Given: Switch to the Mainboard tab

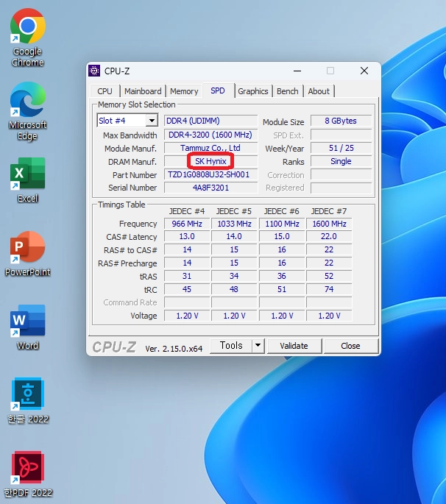Looking at the screenshot, I should [143, 91].
